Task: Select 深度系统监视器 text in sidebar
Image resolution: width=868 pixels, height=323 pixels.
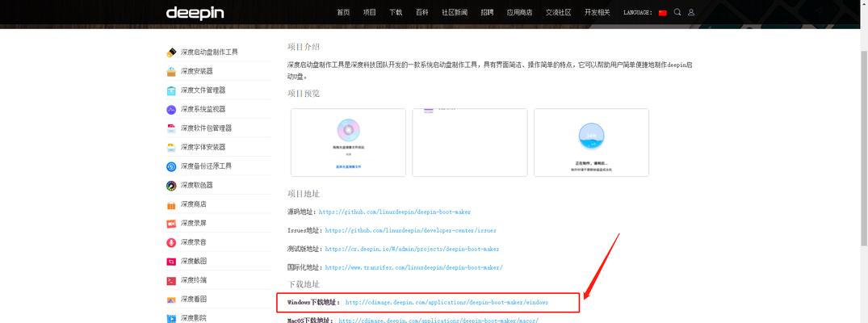Action: pos(203,109)
